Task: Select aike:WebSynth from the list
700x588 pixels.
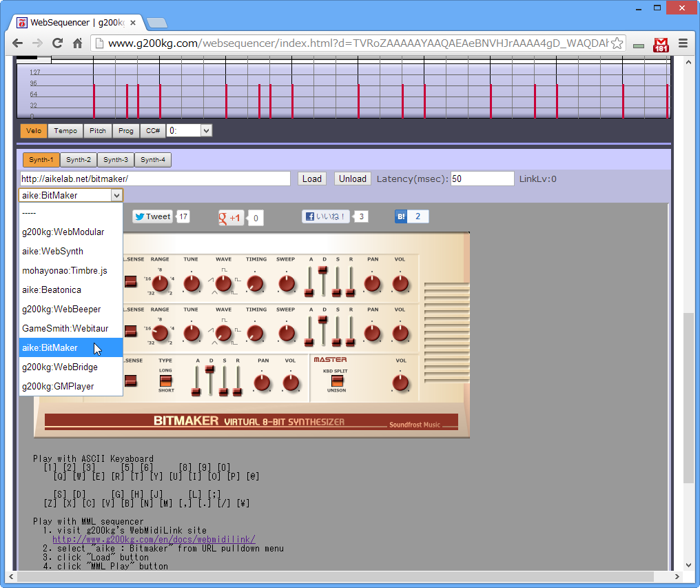Action: (x=71, y=251)
